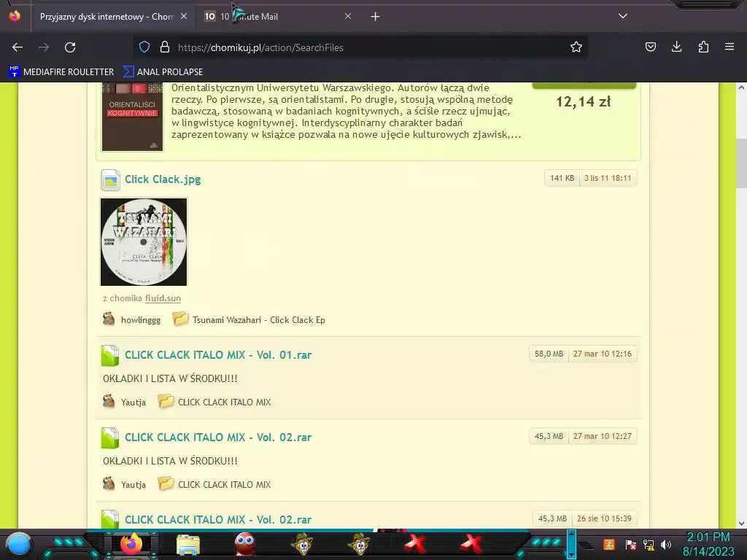Open Yautja profile under 12:27 Vol. 02.rar
The width and height of the screenshot is (747, 560).
click(x=133, y=485)
